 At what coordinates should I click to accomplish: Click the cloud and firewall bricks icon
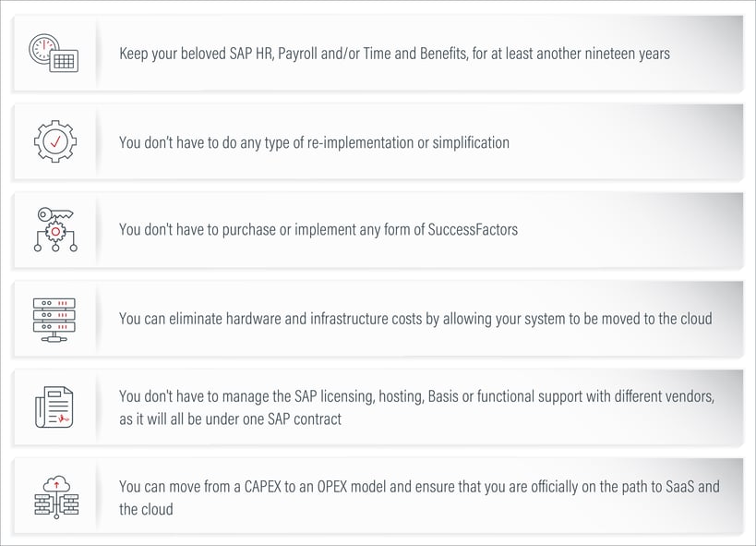pos(54,496)
